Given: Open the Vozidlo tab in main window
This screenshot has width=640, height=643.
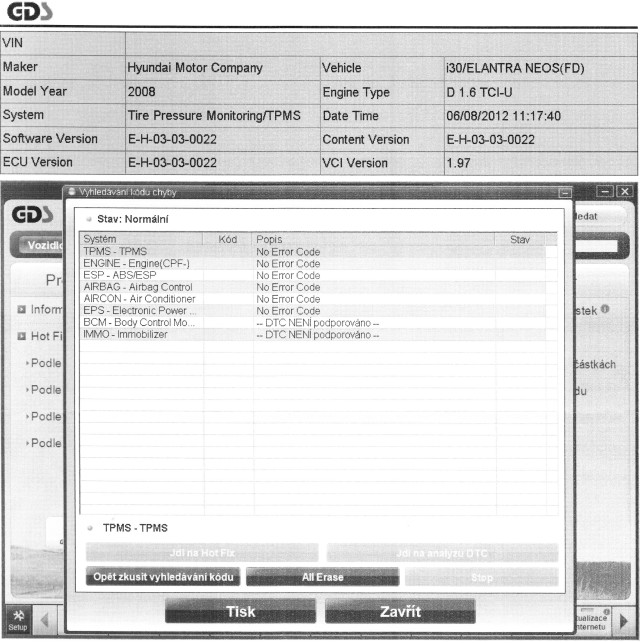Looking at the screenshot, I should (41, 245).
